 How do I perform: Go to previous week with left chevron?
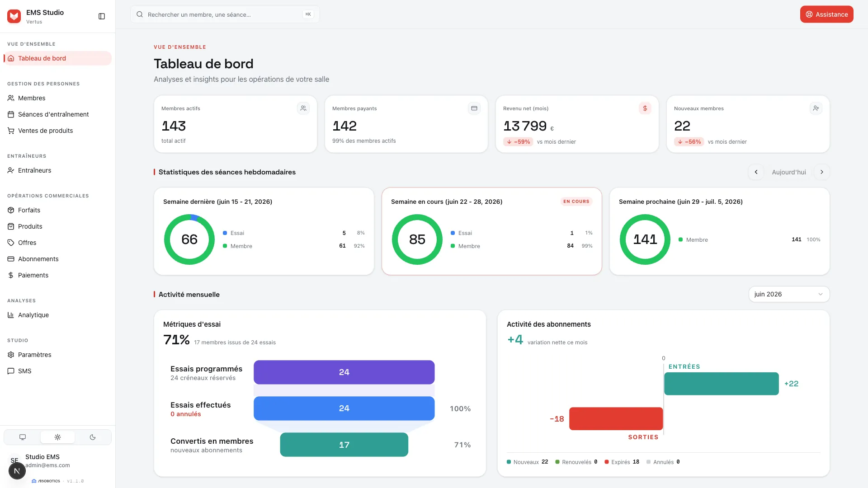tap(756, 172)
